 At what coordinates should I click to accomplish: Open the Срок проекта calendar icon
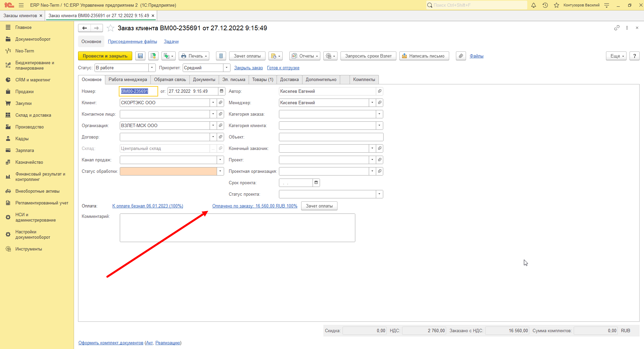[x=316, y=183]
